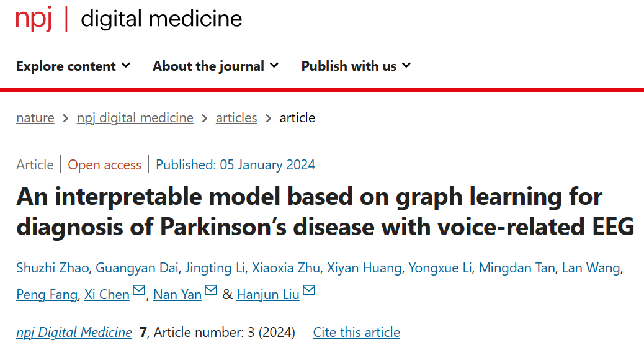Click the npj digital medicine logo
The height and width of the screenshot is (350, 644).
(x=129, y=19)
